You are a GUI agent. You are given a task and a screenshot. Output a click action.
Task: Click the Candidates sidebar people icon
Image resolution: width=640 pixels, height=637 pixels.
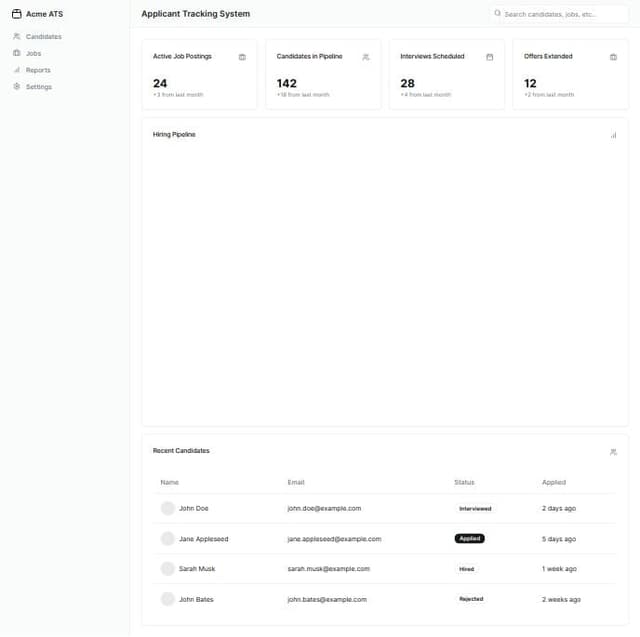(x=17, y=36)
